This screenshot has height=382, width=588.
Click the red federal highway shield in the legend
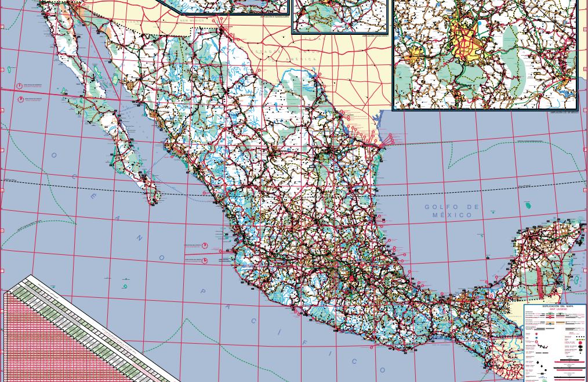tap(536, 334)
